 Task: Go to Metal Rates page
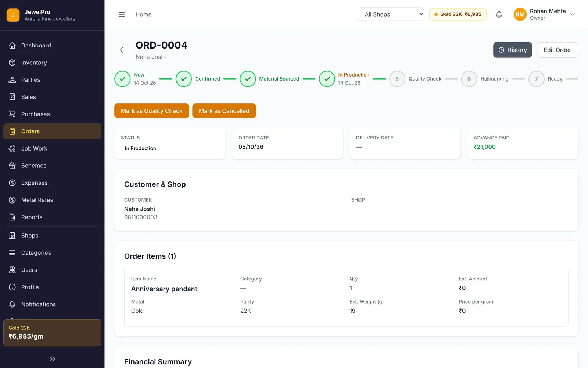coord(52,200)
